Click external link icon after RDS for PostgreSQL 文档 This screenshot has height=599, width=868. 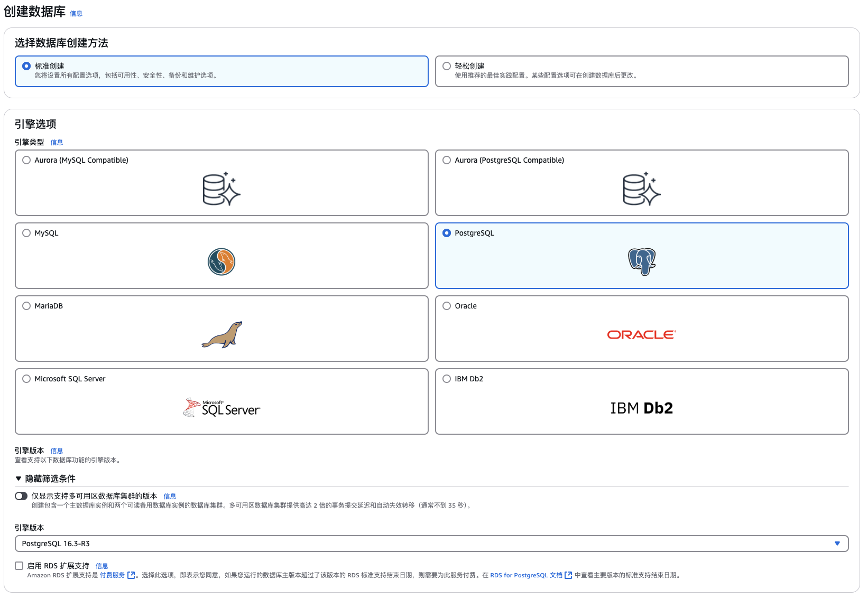tap(568, 575)
